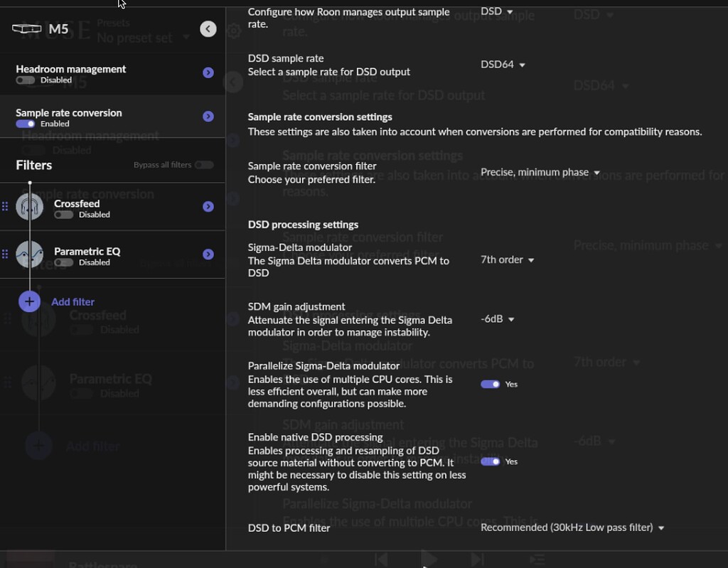Open Parametric EQ details via its chevron
Viewport: 728px width, 568px height.
(x=208, y=254)
